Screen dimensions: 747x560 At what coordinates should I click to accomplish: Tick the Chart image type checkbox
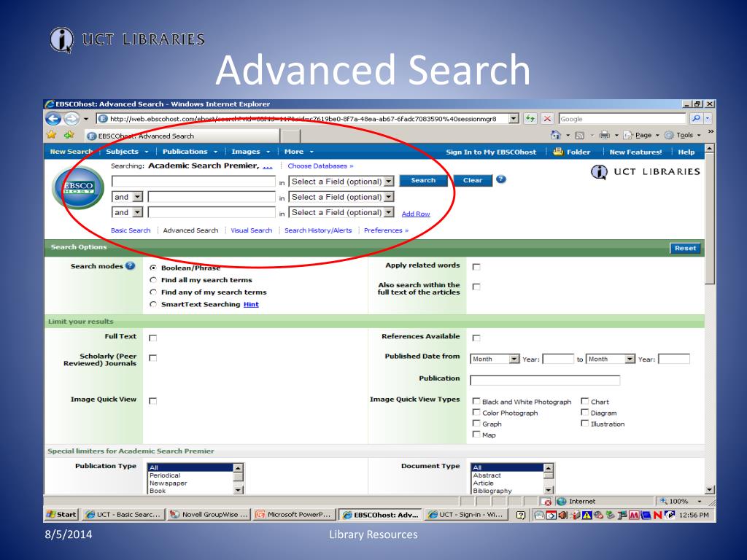coord(584,401)
